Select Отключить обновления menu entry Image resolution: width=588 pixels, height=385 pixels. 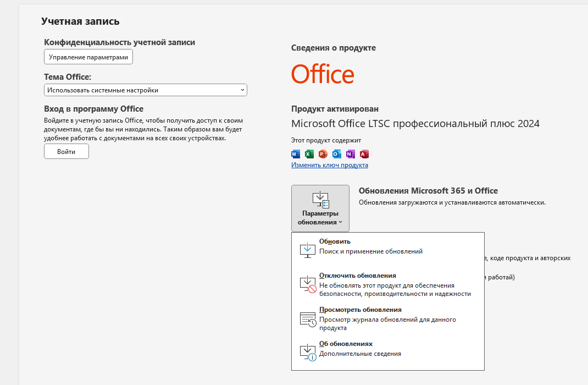click(x=388, y=284)
